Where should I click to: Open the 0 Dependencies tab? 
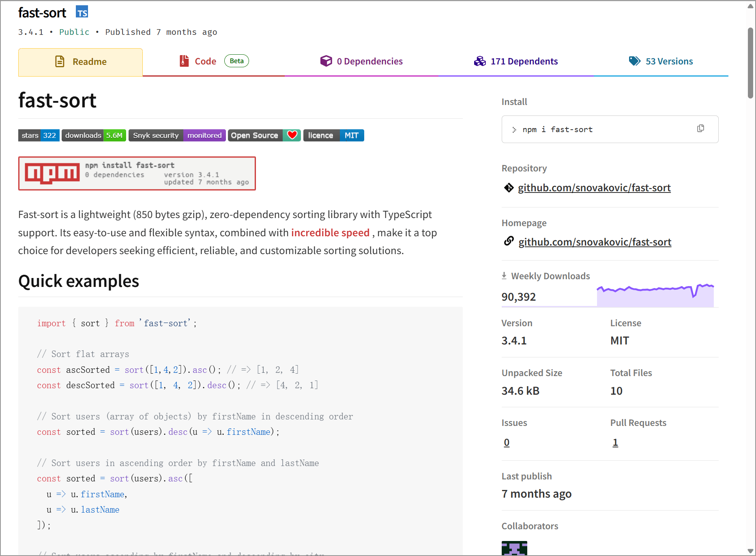point(361,62)
